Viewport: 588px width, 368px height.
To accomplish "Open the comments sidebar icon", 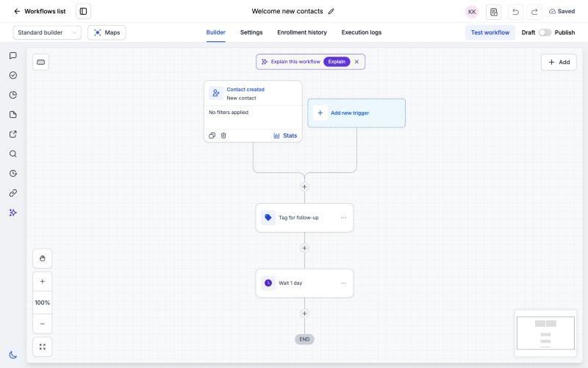I will click(13, 56).
